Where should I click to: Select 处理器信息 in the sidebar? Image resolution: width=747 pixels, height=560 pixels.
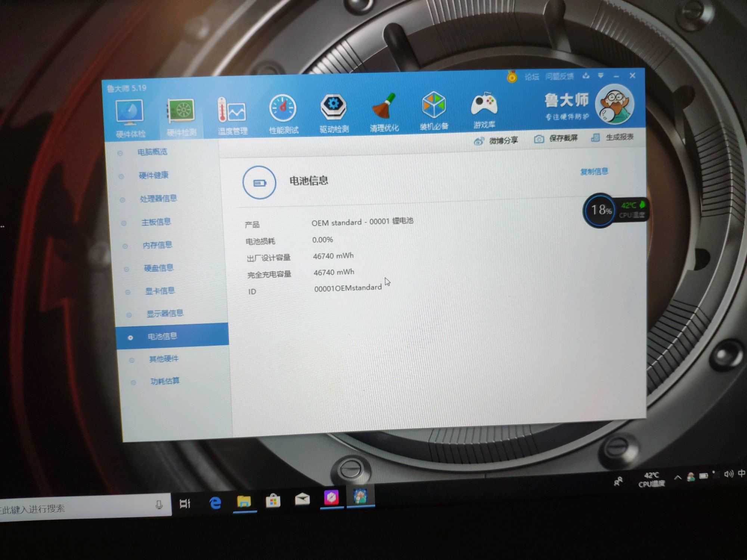click(x=158, y=199)
